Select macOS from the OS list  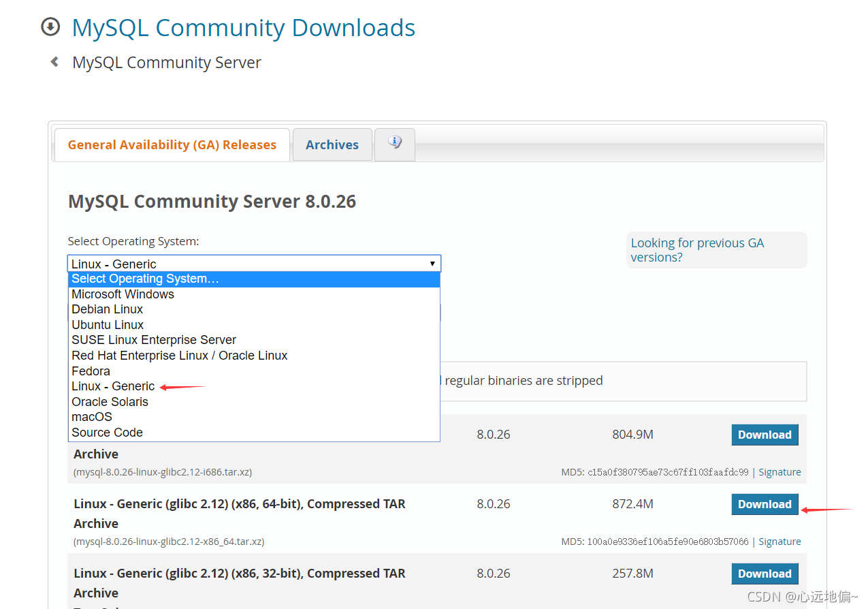[254, 417]
